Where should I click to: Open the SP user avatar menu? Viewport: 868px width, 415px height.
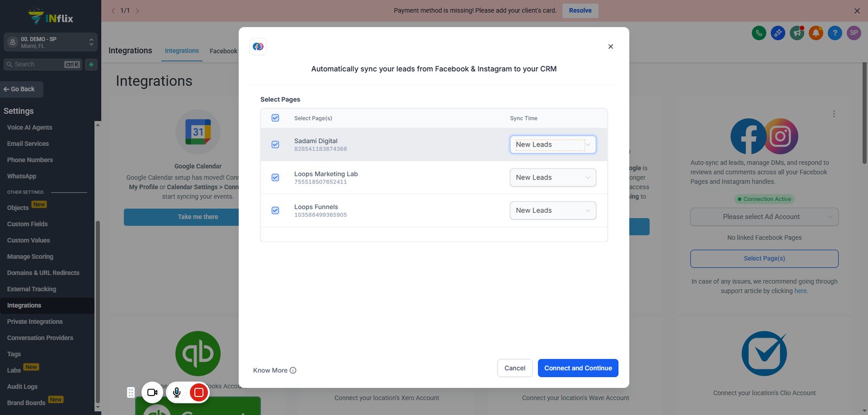(x=854, y=33)
